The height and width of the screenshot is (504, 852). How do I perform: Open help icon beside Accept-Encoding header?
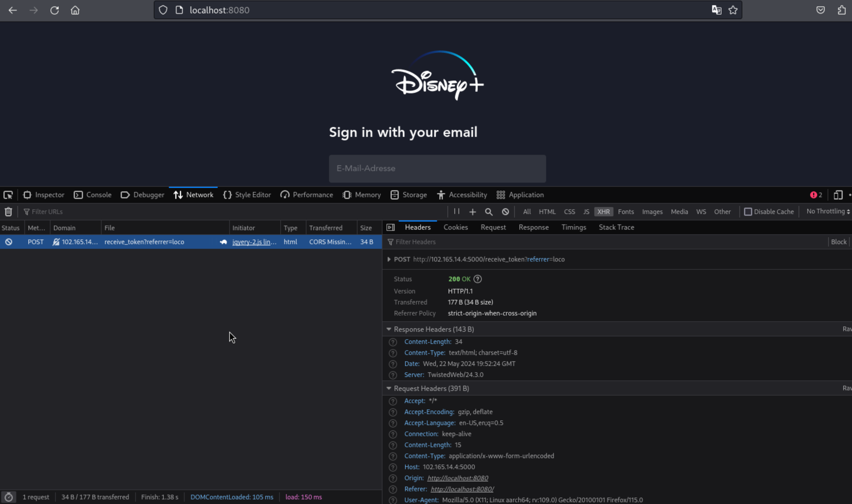tap(393, 412)
